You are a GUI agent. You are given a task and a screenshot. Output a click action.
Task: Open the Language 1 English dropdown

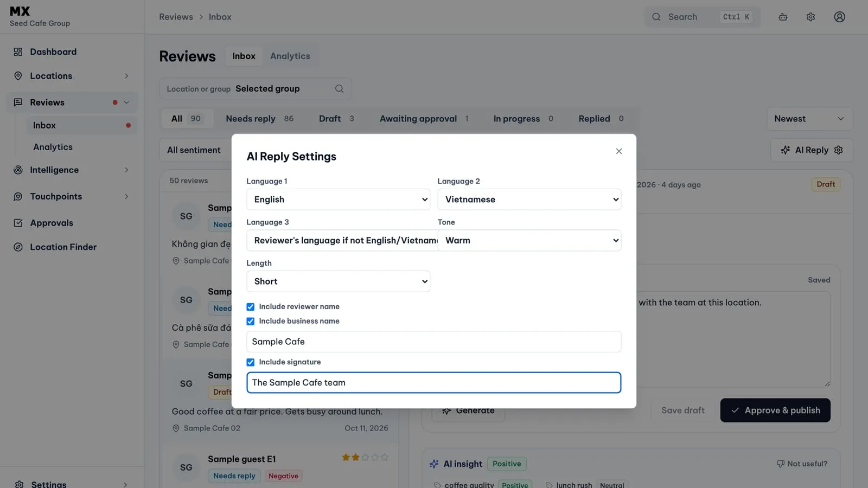click(x=339, y=200)
